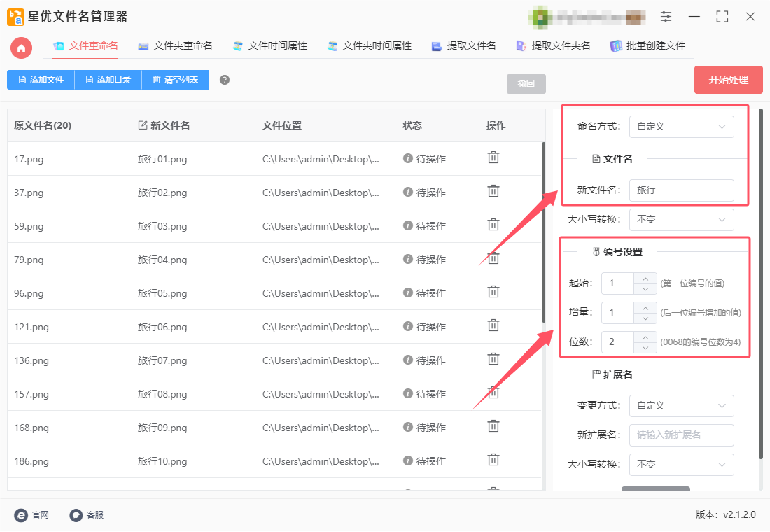The height and width of the screenshot is (532, 770).
Task: Open the 客服 customer service icon
Action: tap(76, 515)
